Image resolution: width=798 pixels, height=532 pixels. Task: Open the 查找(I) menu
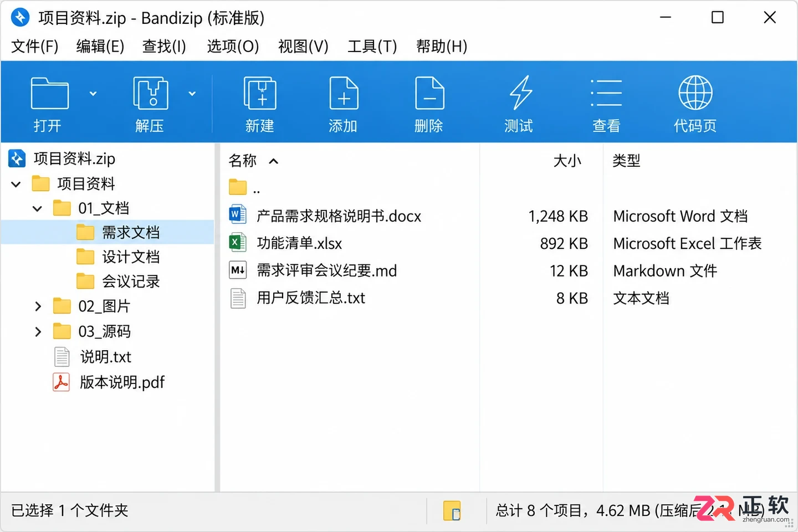coord(164,46)
